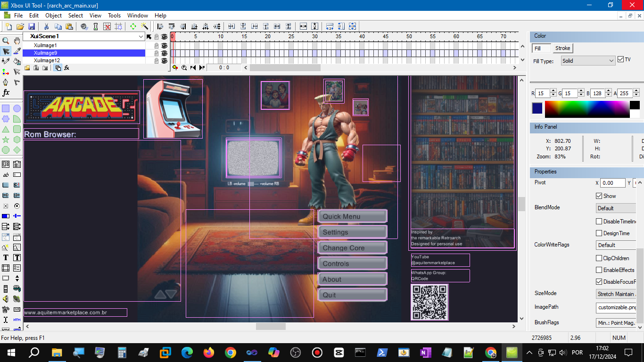The image size is (644, 362).
Task: Open Firefox from the taskbar
Action: point(208,352)
